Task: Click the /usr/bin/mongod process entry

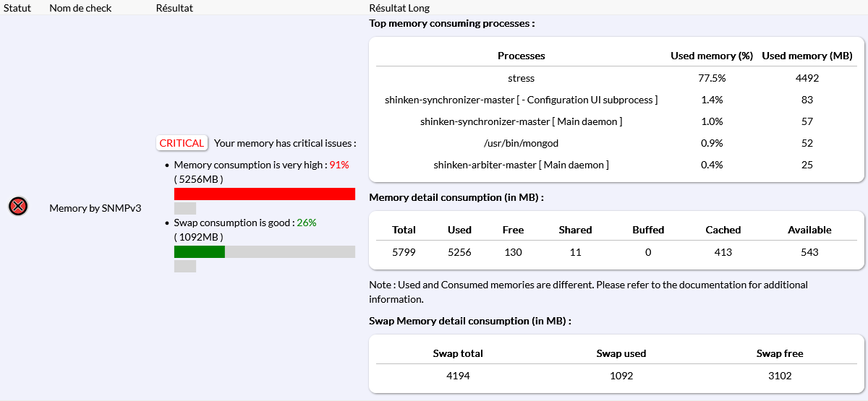Action: (x=521, y=143)
